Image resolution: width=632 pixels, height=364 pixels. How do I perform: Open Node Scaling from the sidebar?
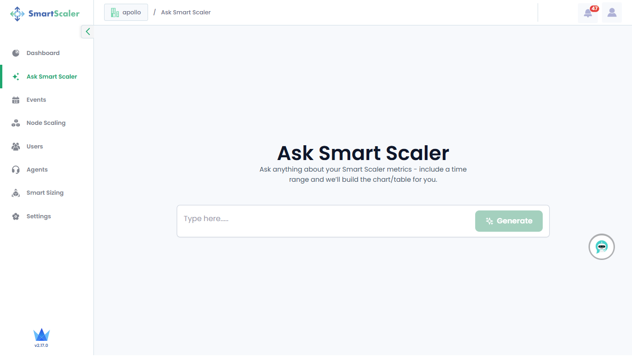46,123
